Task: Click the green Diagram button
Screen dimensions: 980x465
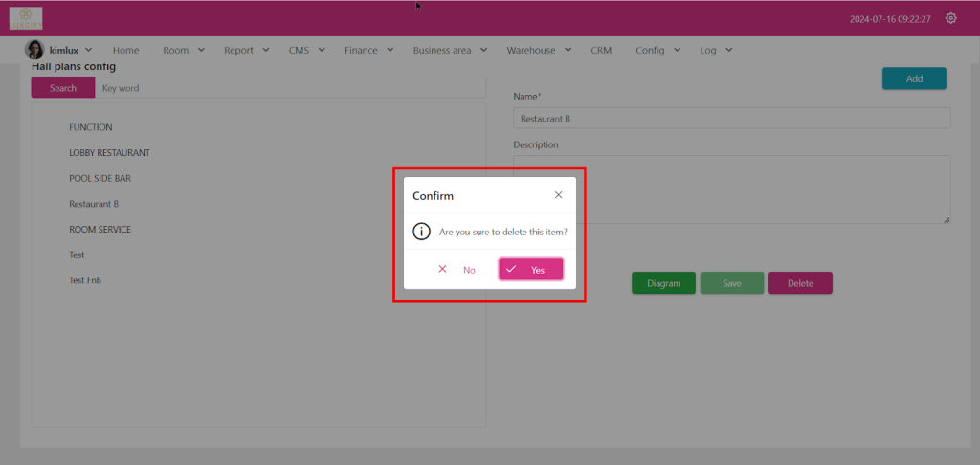Action: [663, 283]
